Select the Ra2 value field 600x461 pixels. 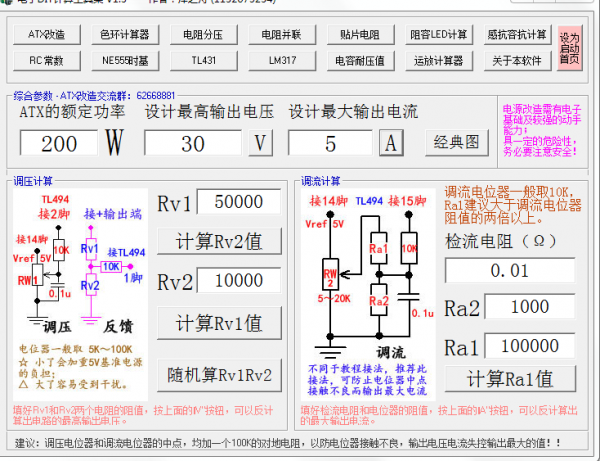[528, 308]
